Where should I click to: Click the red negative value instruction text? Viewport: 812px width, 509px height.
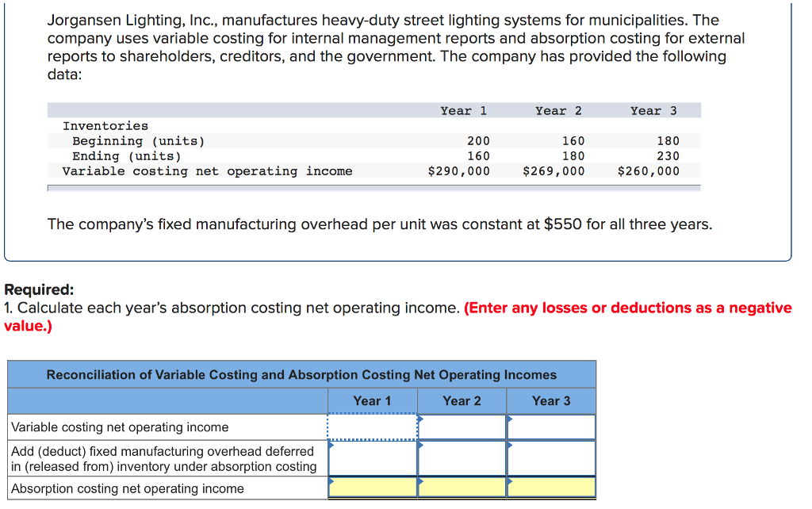coord(627,308)
